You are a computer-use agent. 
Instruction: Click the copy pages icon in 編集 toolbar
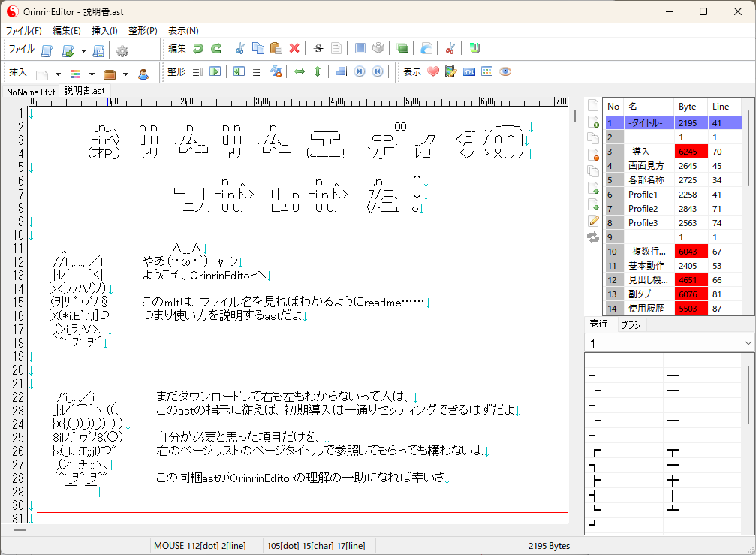[x=258, y=48]
